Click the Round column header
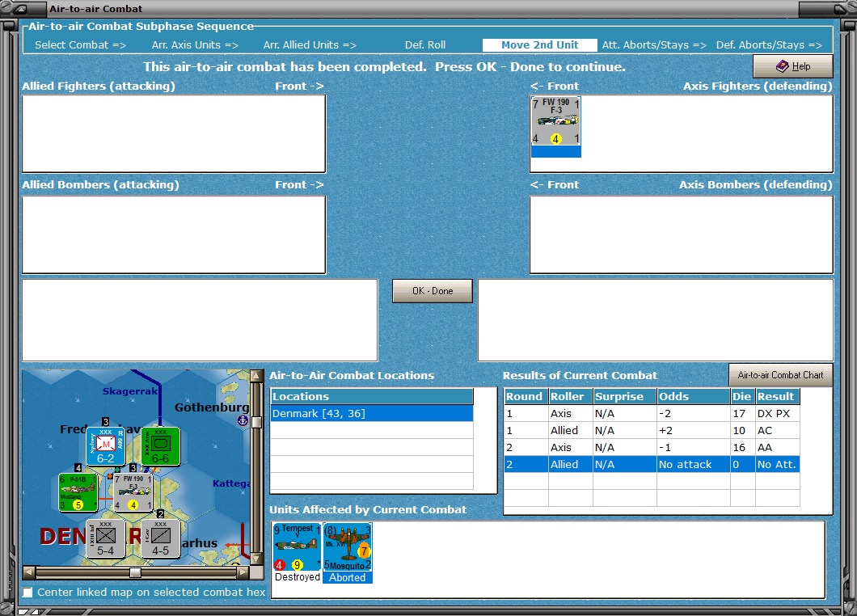Viewport: 857px width, 616px height. (x=526, y=396)
